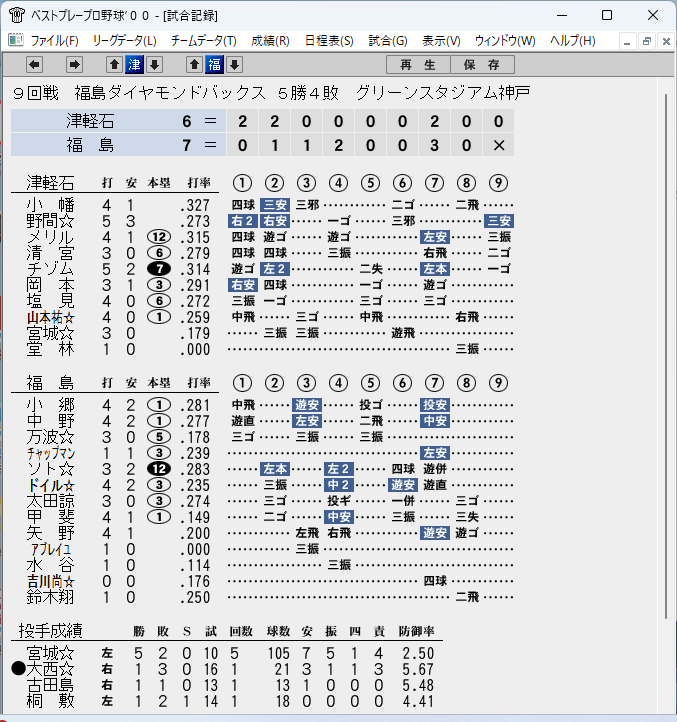The image size is (677, 722).
Task: Select the blue 津 team icon
Action: pos(134,65)
